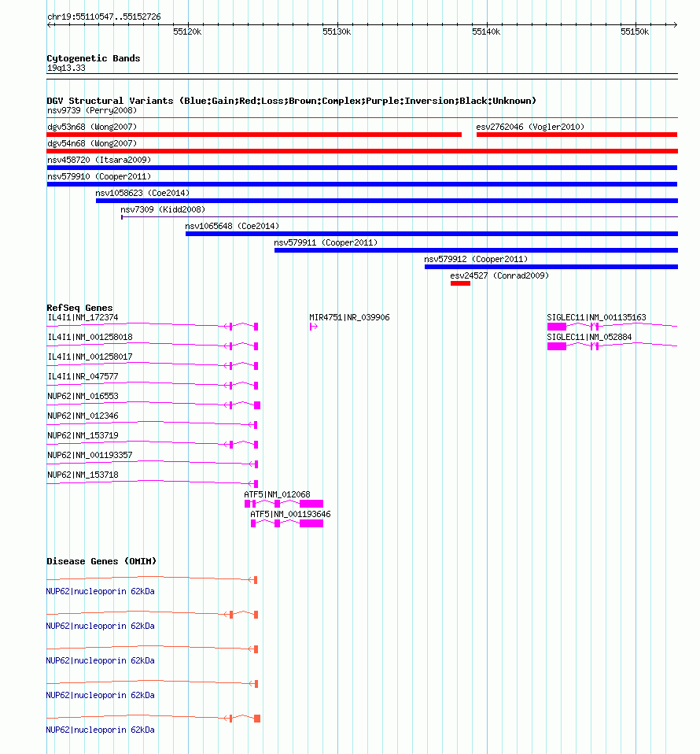Select the nsv9739 (Perry2008) variant label
Screen dimensions: 700x754
(92, 111)
